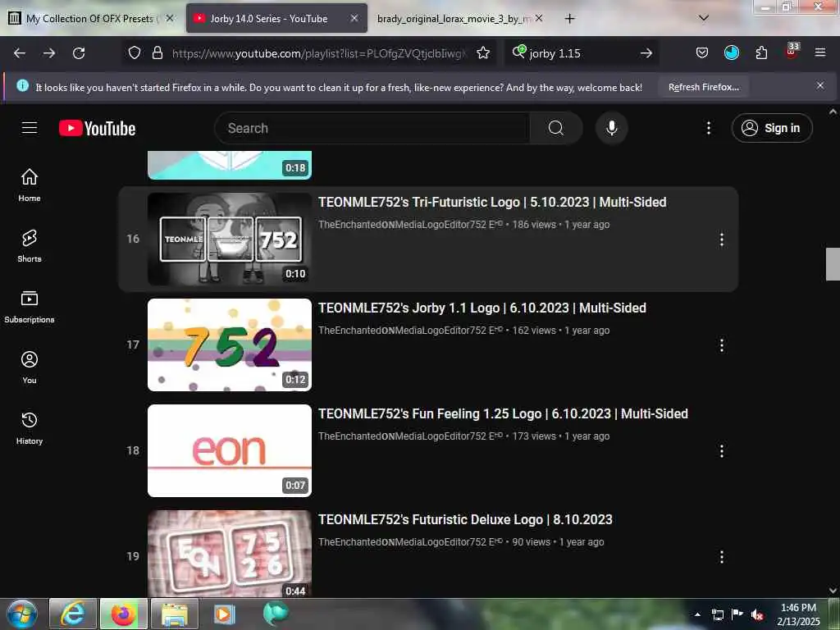This screenshot has height=630, width=840.
Task: Click Futuristic Deluxe Logo thumbnail
Action: (x=230, y=554)
